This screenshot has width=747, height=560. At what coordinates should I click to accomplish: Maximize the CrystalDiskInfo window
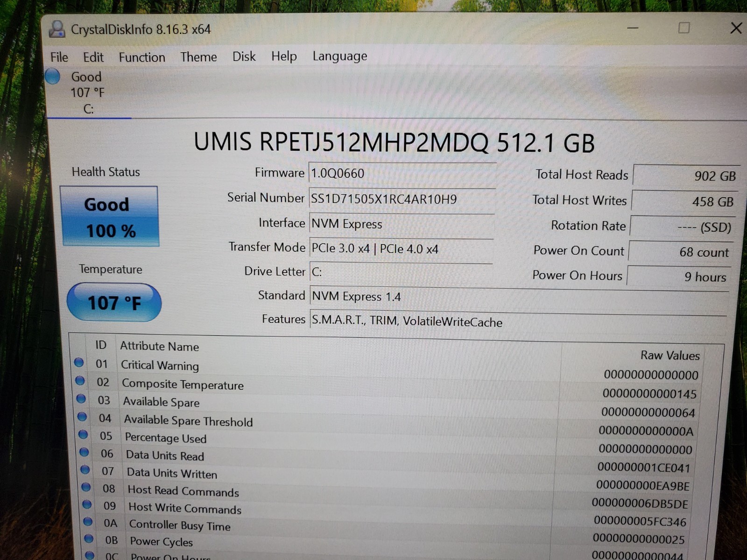[x=684, y=28]
